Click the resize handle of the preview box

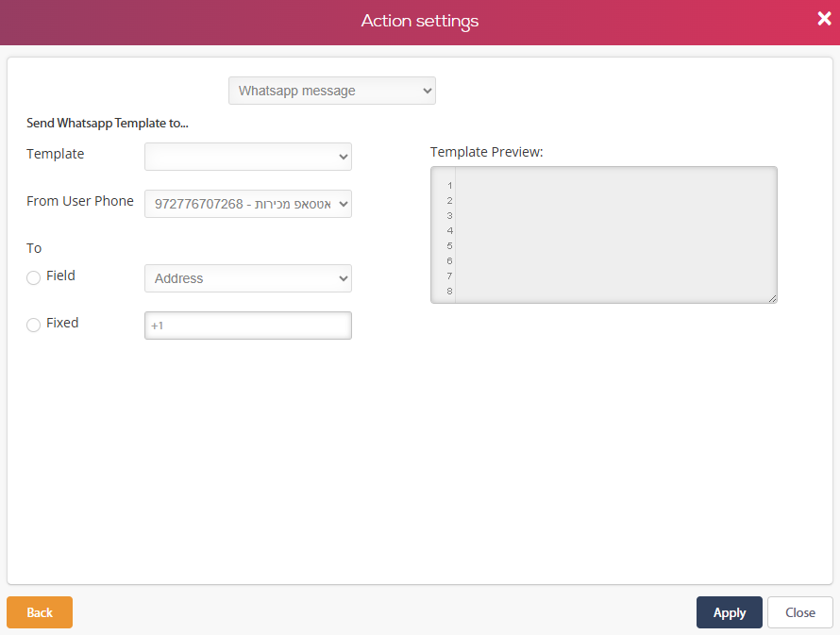point(772,297)
